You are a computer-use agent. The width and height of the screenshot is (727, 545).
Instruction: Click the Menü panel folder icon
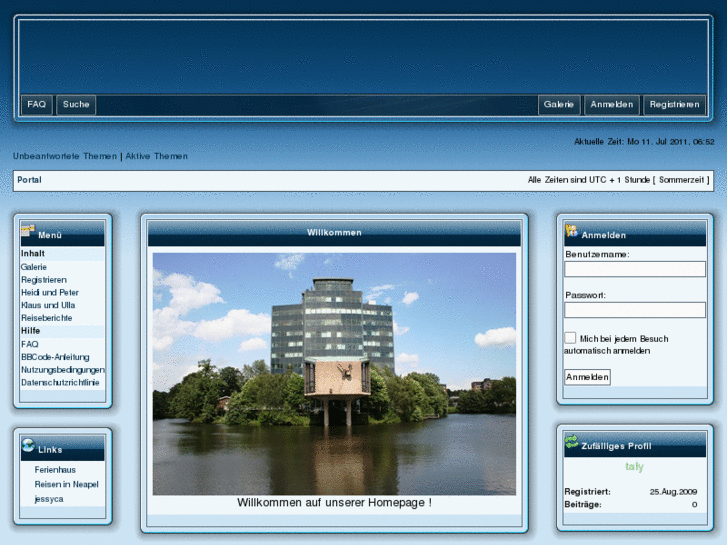coord(28,231)
